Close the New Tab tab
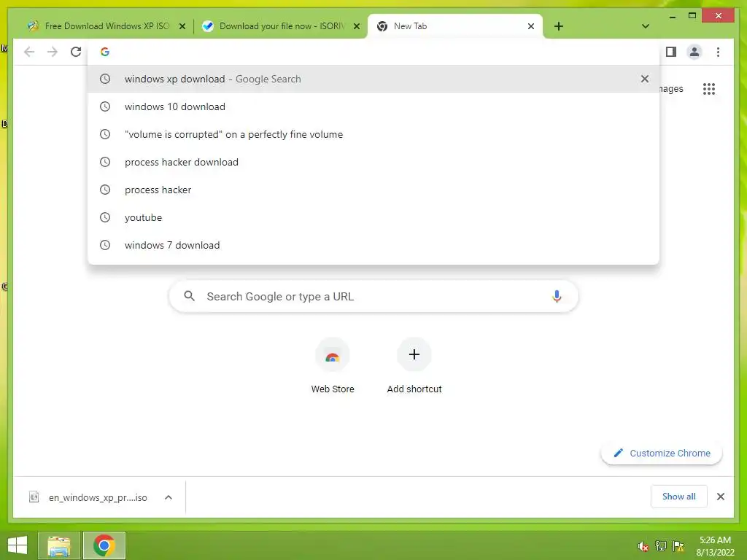Viewport: 747px width, 560px height. [x=531, y=26]
